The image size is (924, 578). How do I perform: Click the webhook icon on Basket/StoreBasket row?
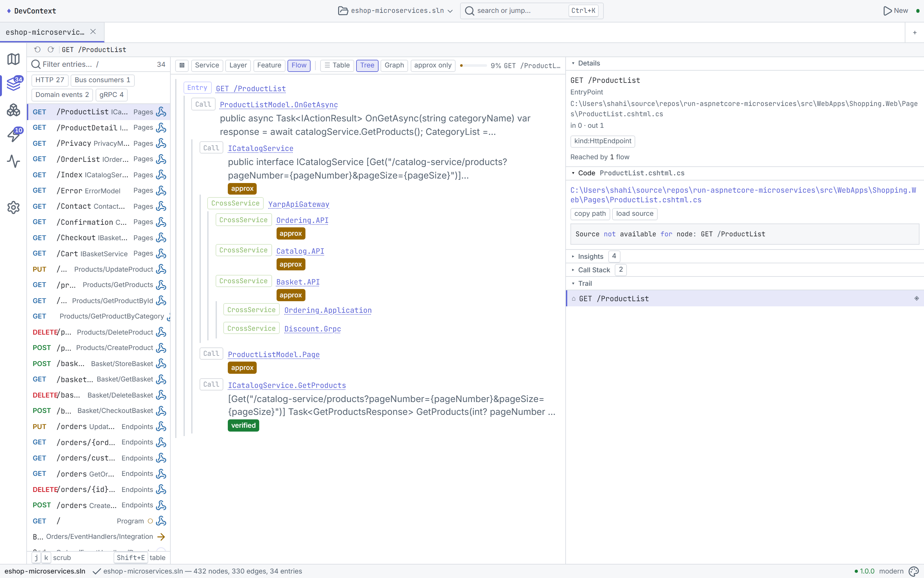[161, 363]
